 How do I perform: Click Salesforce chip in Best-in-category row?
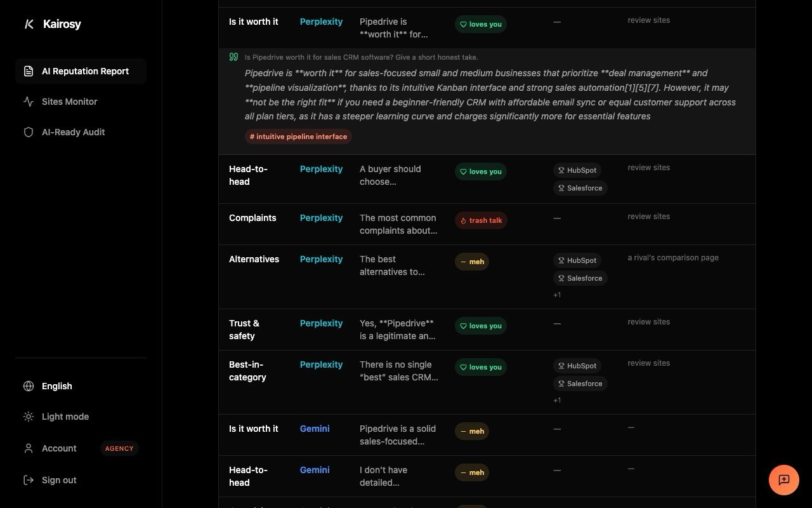580,384
